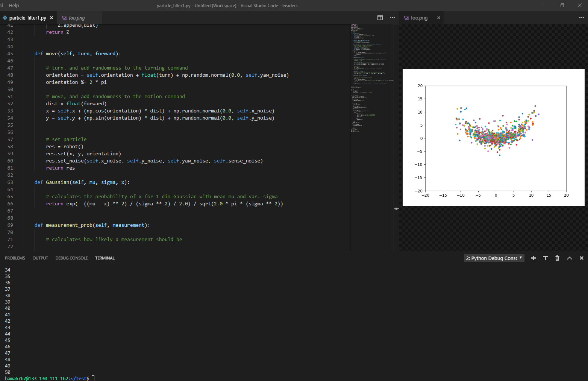Close the particle_filter1.py tab
588x381 pixels.
tap(52, 18)
